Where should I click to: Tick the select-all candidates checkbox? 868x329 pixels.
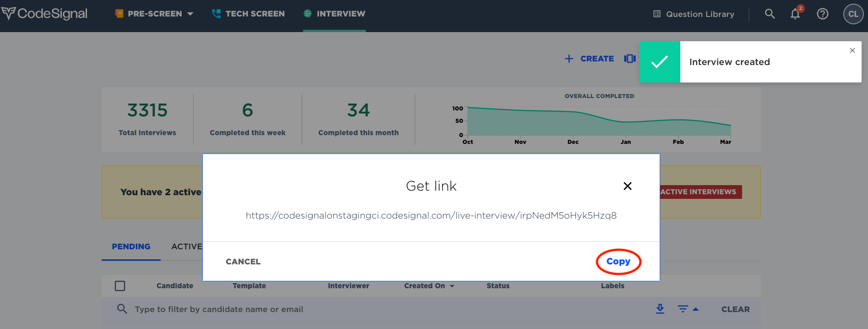120,286
